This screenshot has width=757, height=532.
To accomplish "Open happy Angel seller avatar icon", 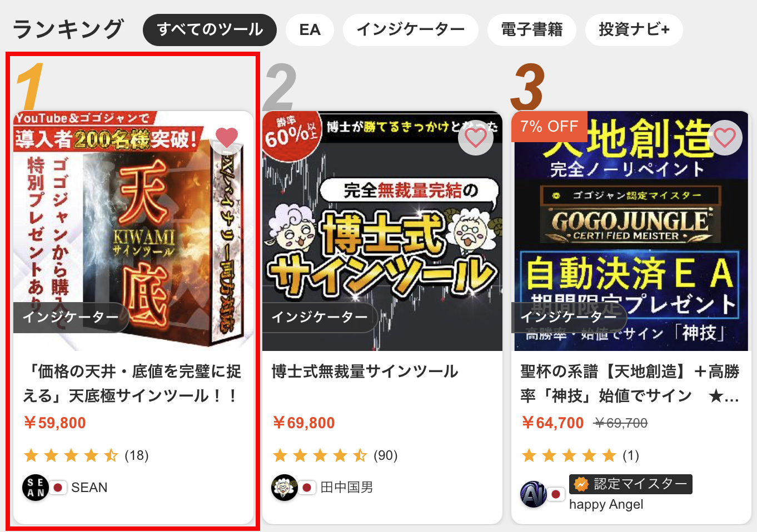I will coord(534,494).
